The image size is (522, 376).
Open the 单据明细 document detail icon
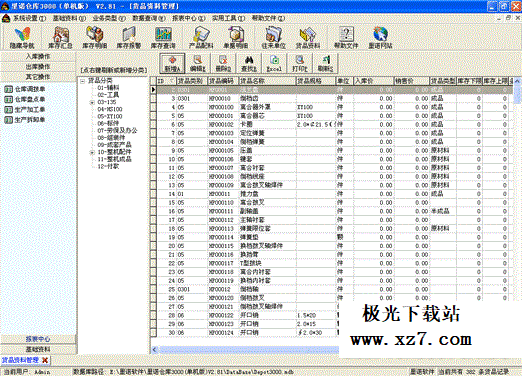coord(235,38)
